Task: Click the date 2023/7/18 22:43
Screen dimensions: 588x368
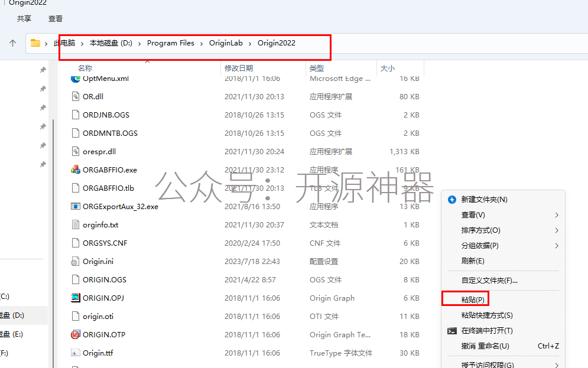Action: pos(252,262)
